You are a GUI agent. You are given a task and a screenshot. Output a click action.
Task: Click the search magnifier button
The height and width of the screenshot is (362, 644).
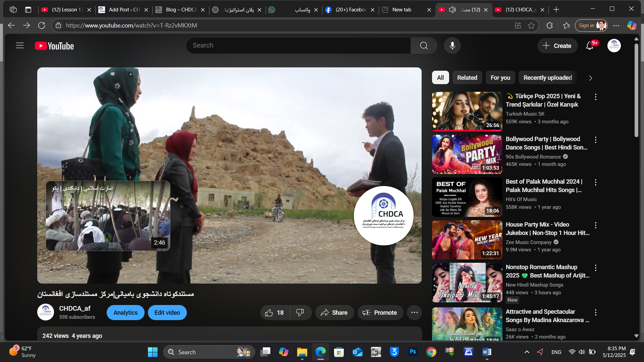(x=424, y=46)
